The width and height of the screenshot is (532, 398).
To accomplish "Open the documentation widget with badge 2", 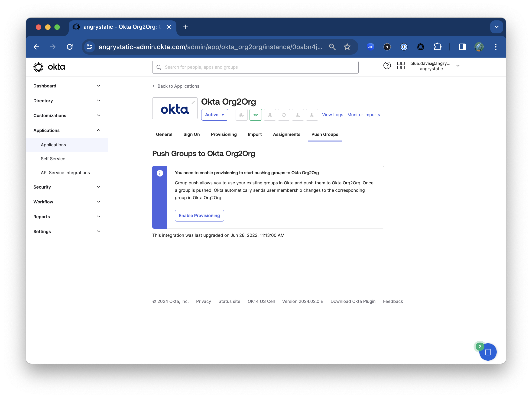I will click(x=488, y=352).
